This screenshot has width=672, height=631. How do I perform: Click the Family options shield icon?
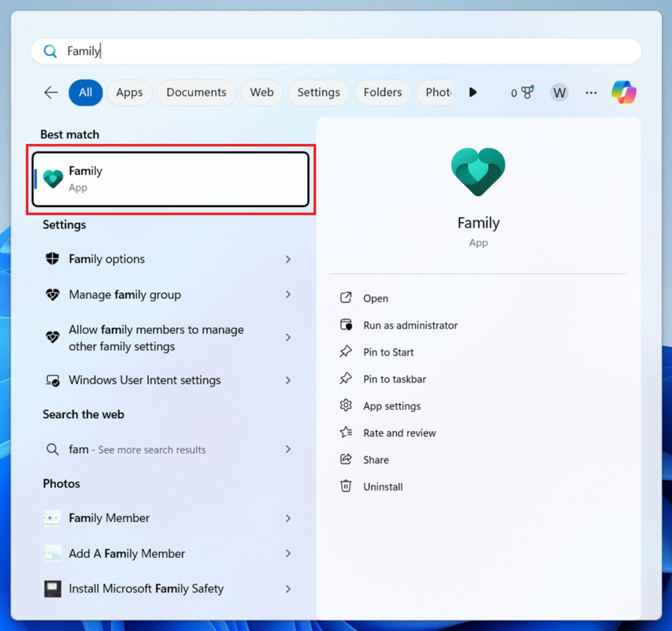click(52, 259)
